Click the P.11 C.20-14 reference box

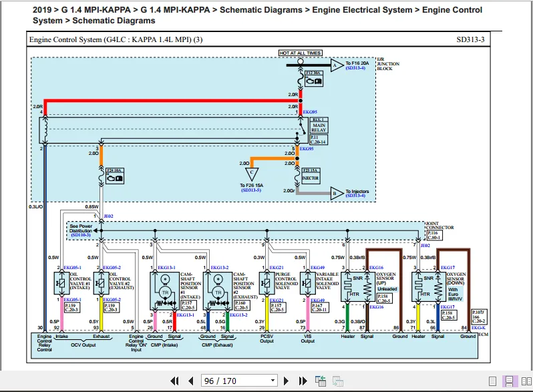pos(319,140)
